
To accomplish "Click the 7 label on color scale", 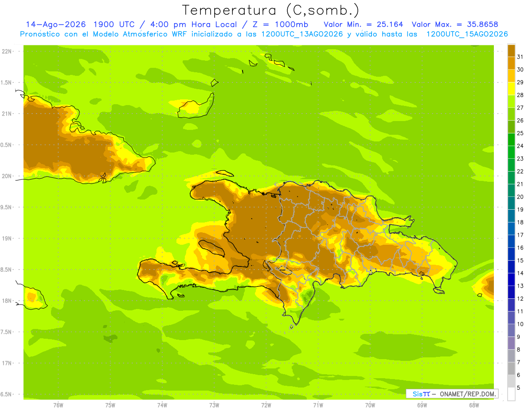I will (518, 362).
